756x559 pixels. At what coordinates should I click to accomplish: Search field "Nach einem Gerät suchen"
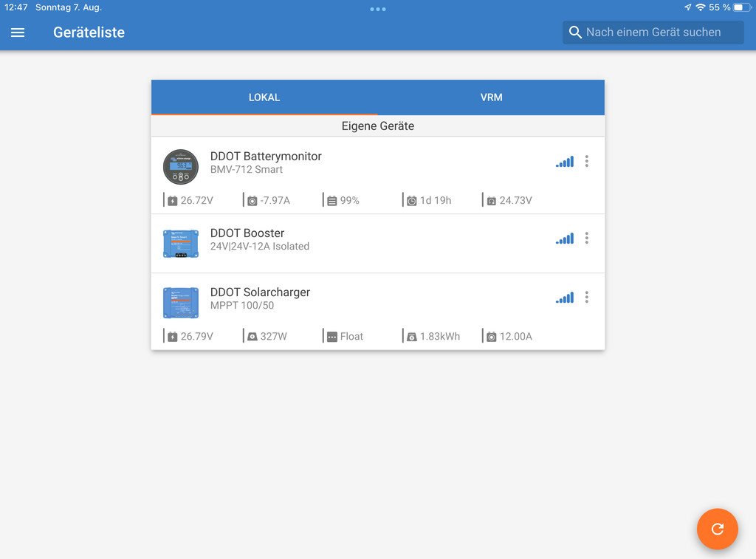(x=653, y=32)
